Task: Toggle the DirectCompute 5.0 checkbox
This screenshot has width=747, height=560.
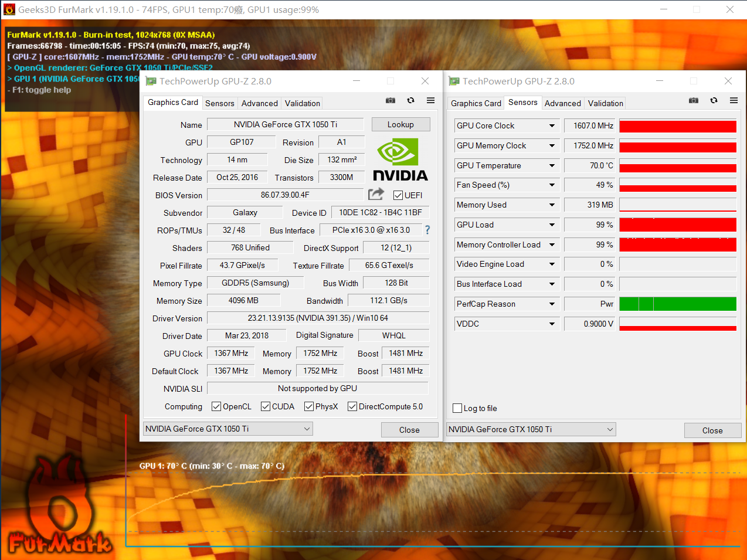Action: click(352, 406)
